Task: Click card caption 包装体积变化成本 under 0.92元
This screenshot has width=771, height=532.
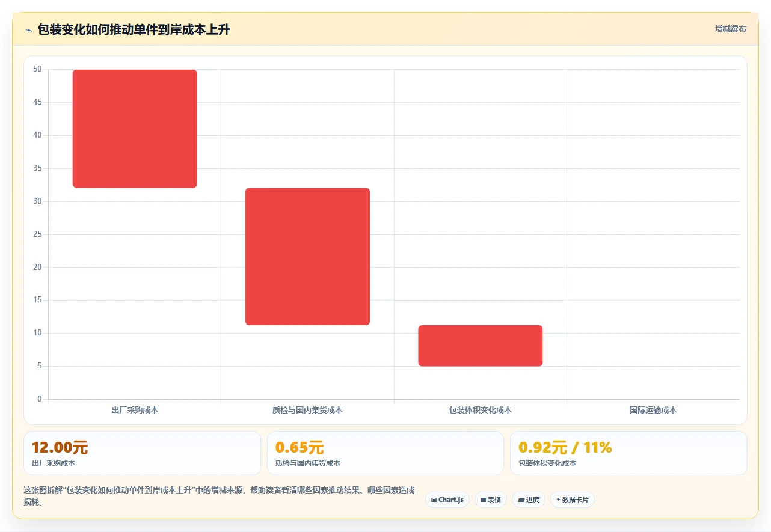Action: [x=547, y=463]
